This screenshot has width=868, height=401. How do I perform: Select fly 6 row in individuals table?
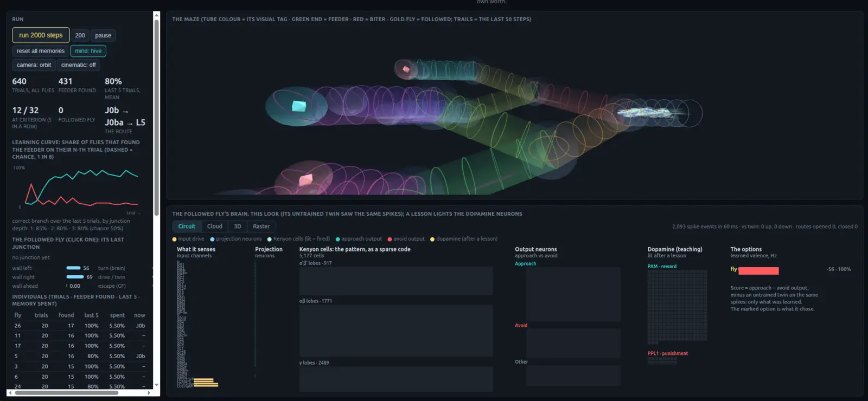click(79, 377)
